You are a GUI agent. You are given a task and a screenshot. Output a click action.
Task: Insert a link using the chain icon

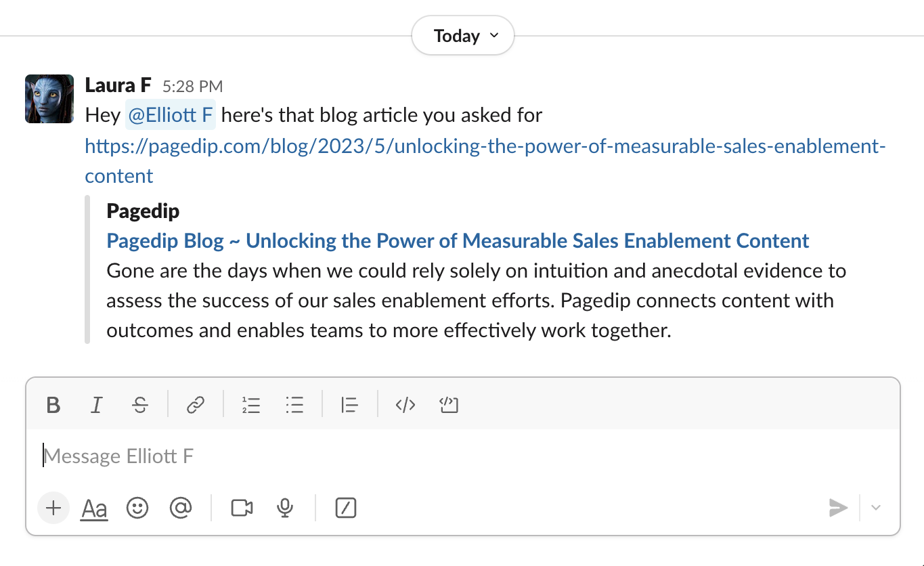pos(196,406)
